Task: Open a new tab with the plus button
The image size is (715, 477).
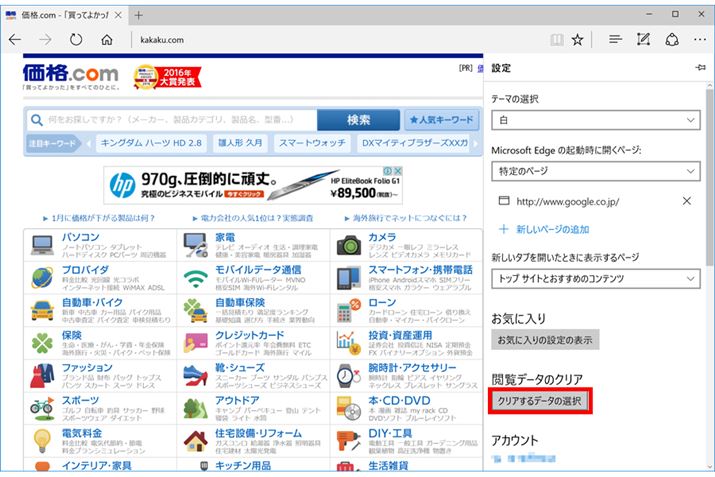Action: pyautogui.click(x=138, y=16)
